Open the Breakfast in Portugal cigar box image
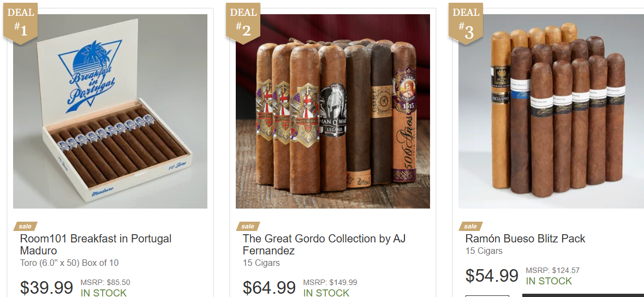Viewport: 644px width, 297px height. (110, 111)
